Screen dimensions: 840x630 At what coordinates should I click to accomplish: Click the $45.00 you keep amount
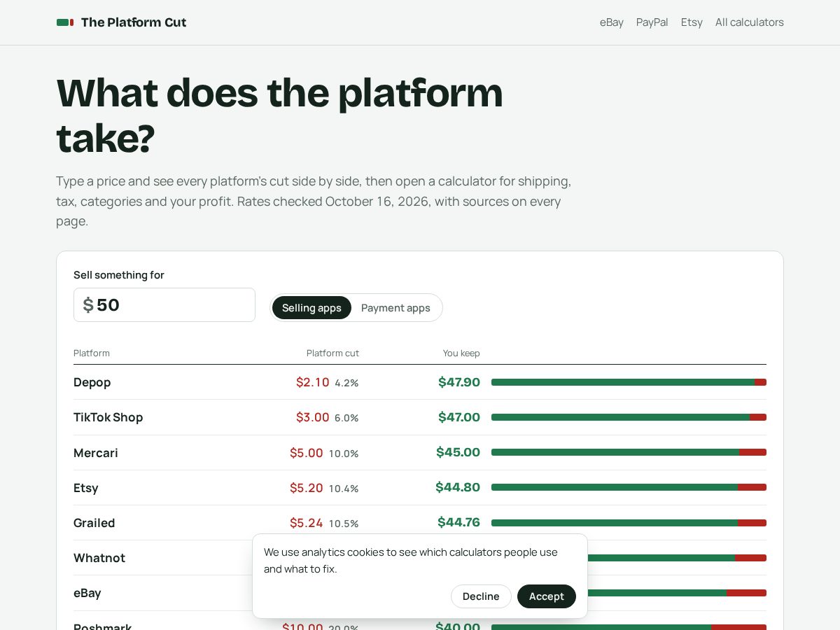[458, 453]
